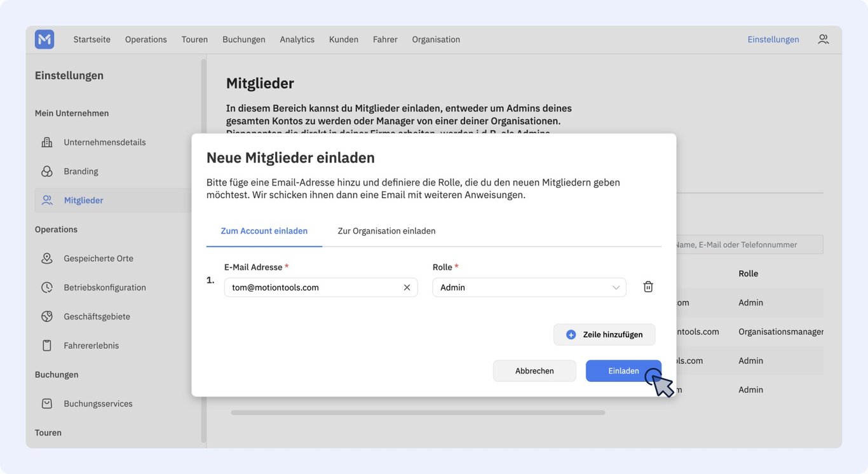This screenshot has width=868, height=474.
Task: Click the Mitglieder page heading
Action: [x=260, y=83]
